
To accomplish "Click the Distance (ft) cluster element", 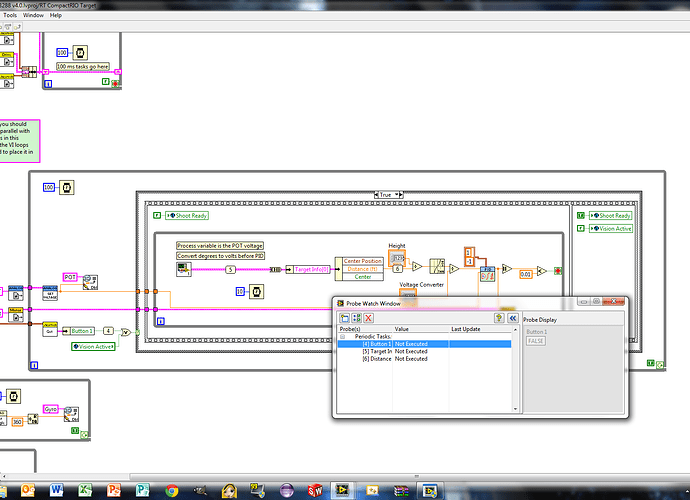I will pyautogui.click(x=363, y=269).
